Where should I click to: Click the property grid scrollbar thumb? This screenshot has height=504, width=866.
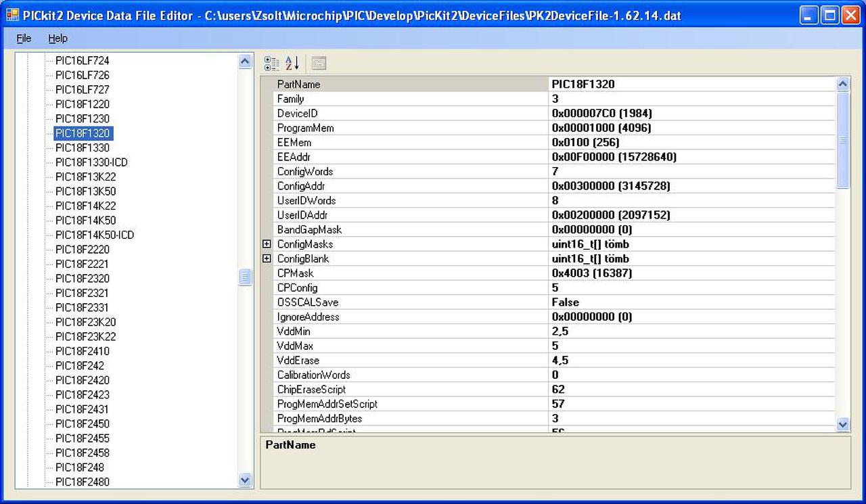tap(842, 139)
